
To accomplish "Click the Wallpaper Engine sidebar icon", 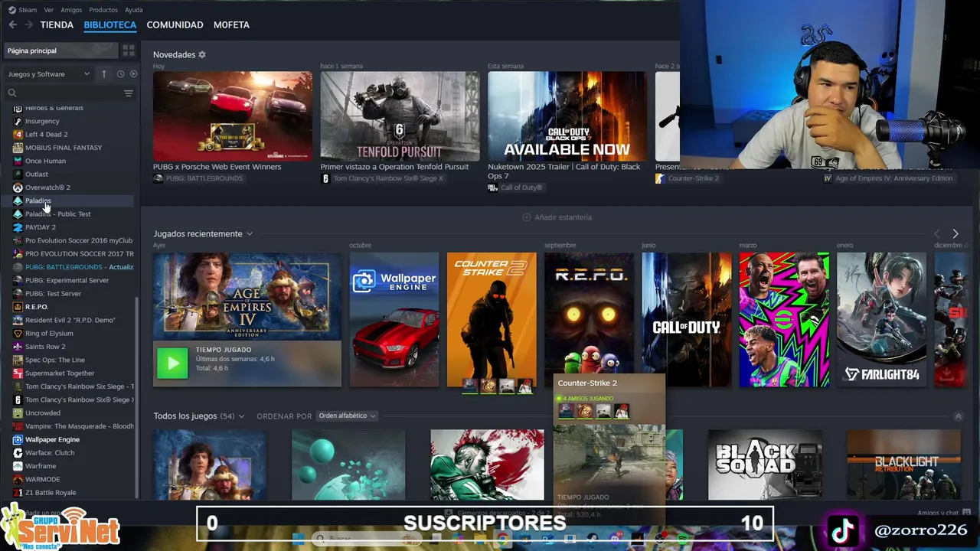I will (x=18, y=440).
